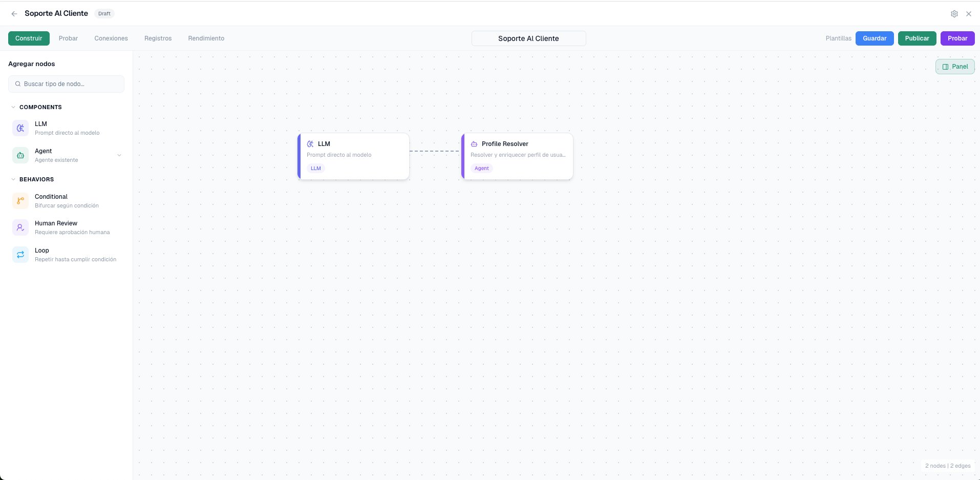Select the Profile Resolver node on canvas
Image resolution: width=980 pixels, height=480 pixels.
[518, 156]
